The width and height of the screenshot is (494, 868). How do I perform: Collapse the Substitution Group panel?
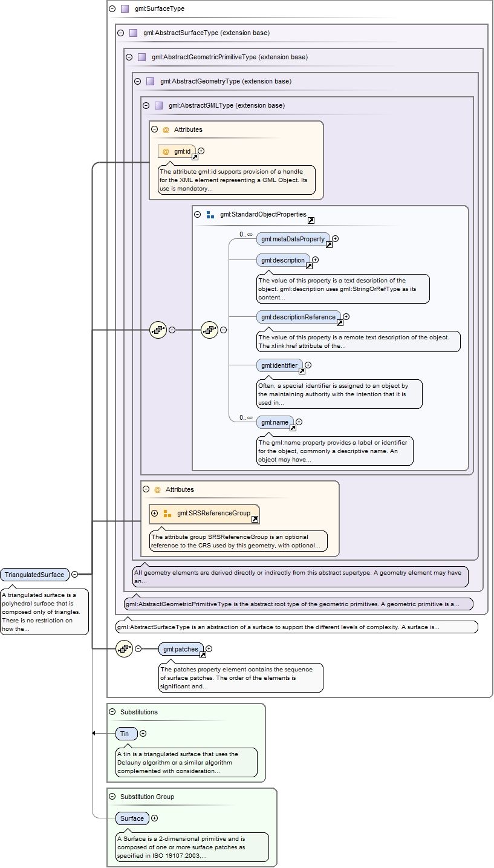[112, 797]
